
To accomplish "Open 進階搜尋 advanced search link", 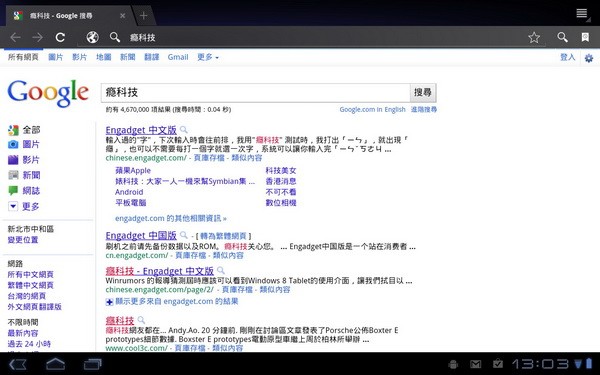I will click(x=424, y=109).
